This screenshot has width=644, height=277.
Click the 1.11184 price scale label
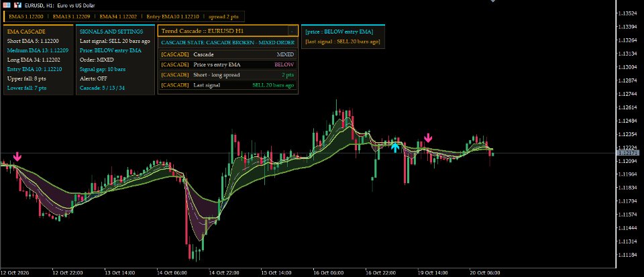pos(627,255)
